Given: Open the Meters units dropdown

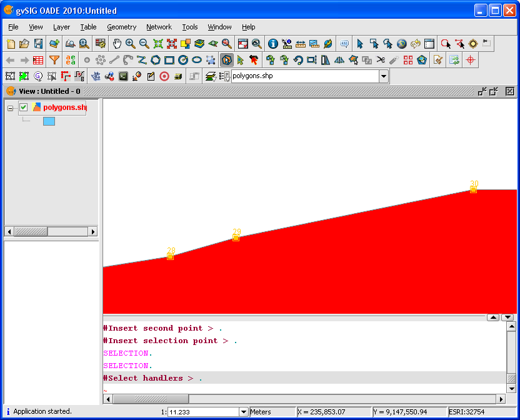Looking at the screenshot, I should click(x=273, y=411).
